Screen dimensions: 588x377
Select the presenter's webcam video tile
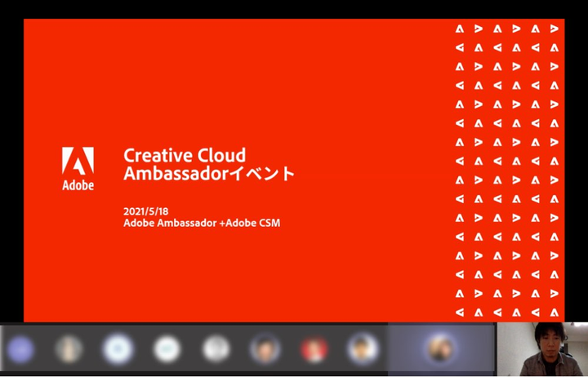pos(542,349)
